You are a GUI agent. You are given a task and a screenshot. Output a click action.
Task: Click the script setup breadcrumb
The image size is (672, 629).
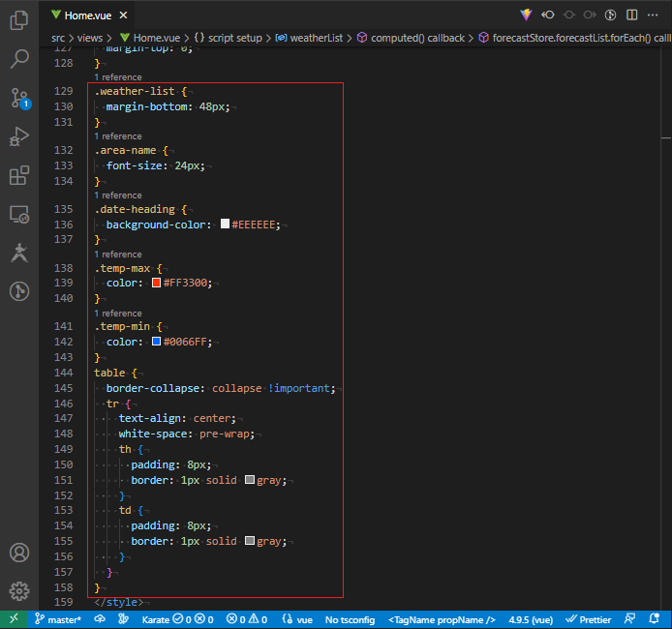coord(228,38)
